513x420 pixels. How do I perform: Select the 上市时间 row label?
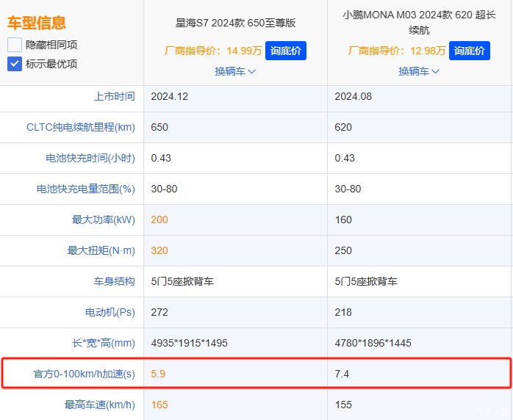tap(114, 96)
